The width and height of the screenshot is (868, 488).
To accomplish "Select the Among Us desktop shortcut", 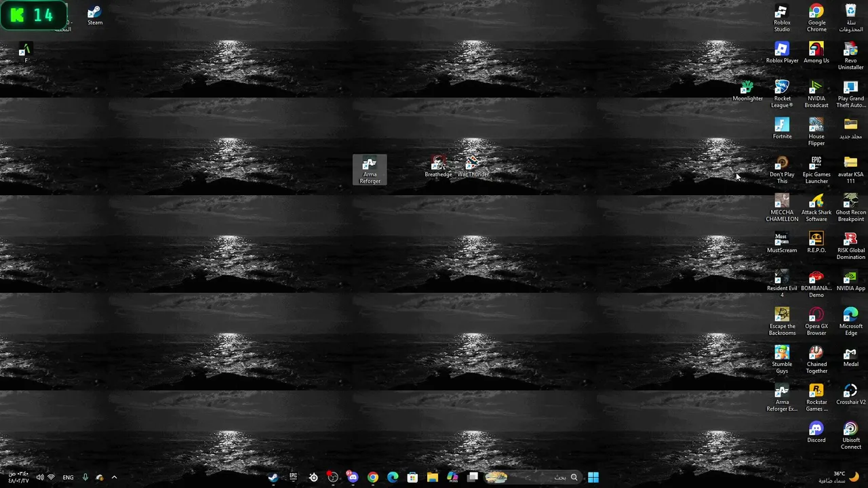I will pos(816,54).
